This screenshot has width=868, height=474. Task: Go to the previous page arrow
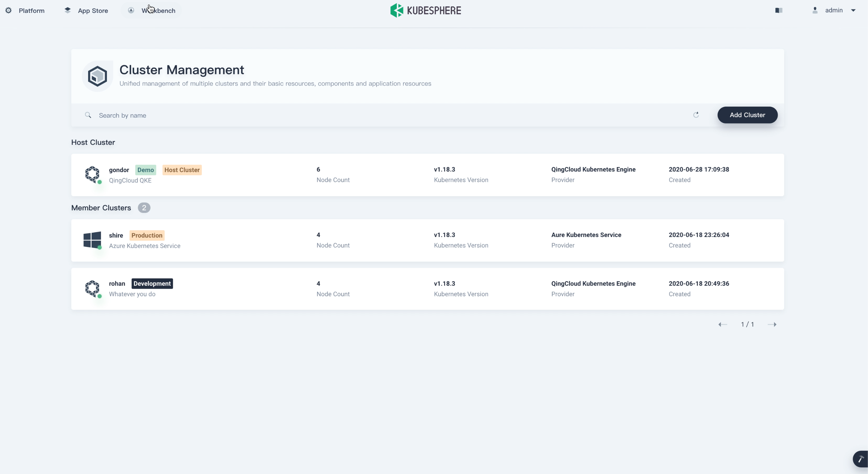pos(722,324)
